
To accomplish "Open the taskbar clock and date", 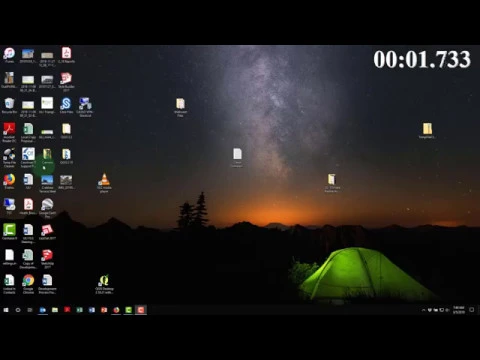I will click(459, 310).
